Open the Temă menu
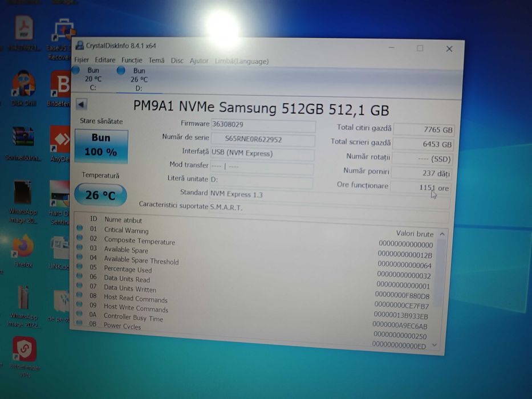The image size is (532, 399). (x=156, y=60)
